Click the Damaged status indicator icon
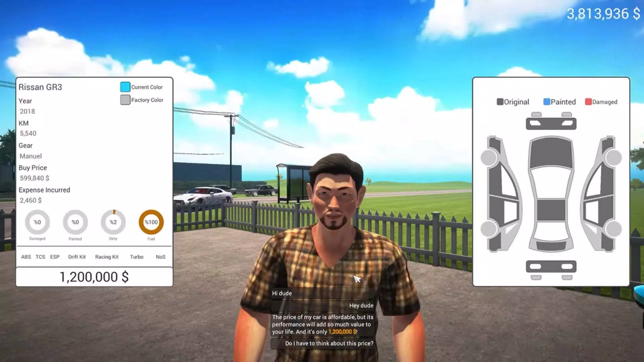Viewport: 644px width, 362px height. coord(37,222)
